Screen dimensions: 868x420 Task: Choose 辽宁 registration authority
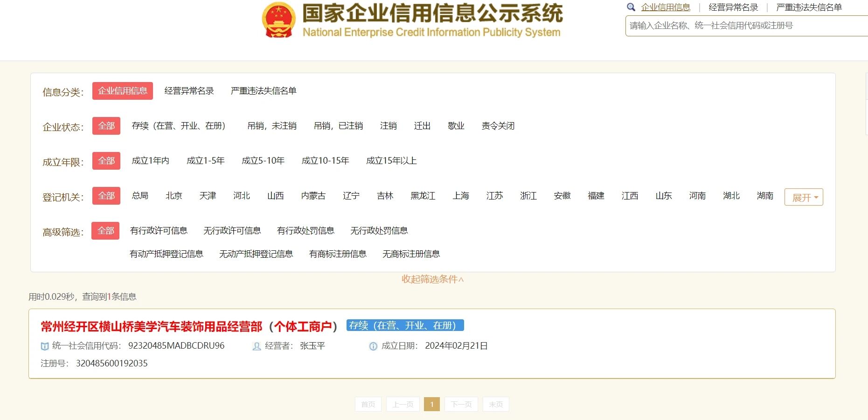351,196
